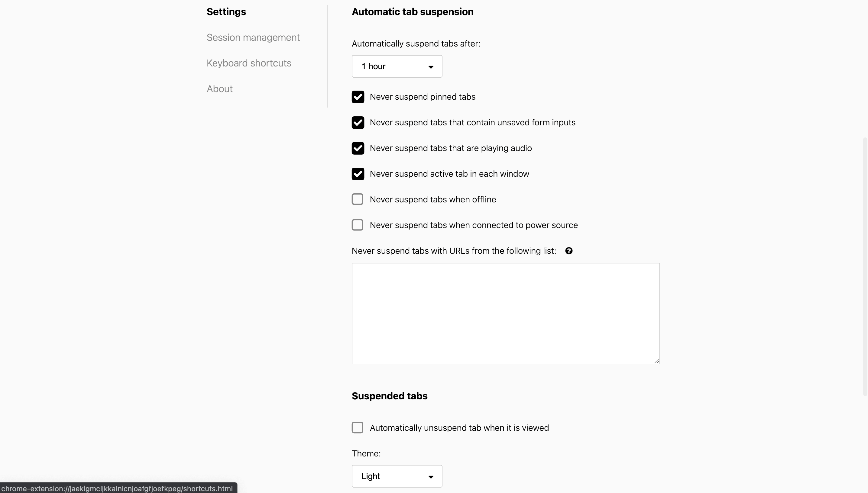Open the suspend time dropdown
Viewport: 868px width, 493px height.
397,66
